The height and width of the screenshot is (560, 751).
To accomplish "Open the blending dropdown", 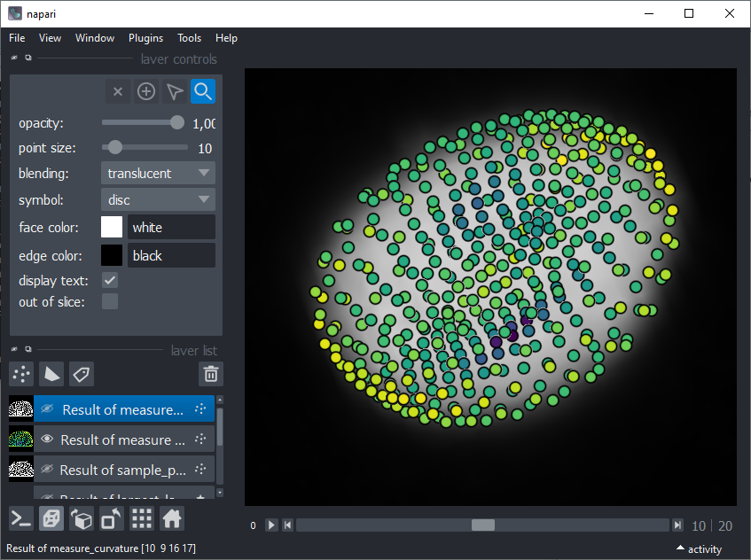I will (x=158, y=173).
